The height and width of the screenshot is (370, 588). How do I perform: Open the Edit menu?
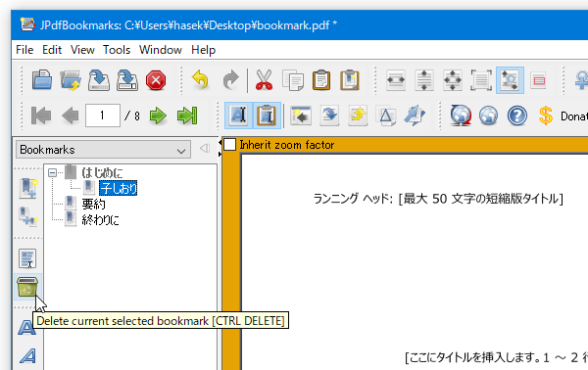[x=52, y=50]
